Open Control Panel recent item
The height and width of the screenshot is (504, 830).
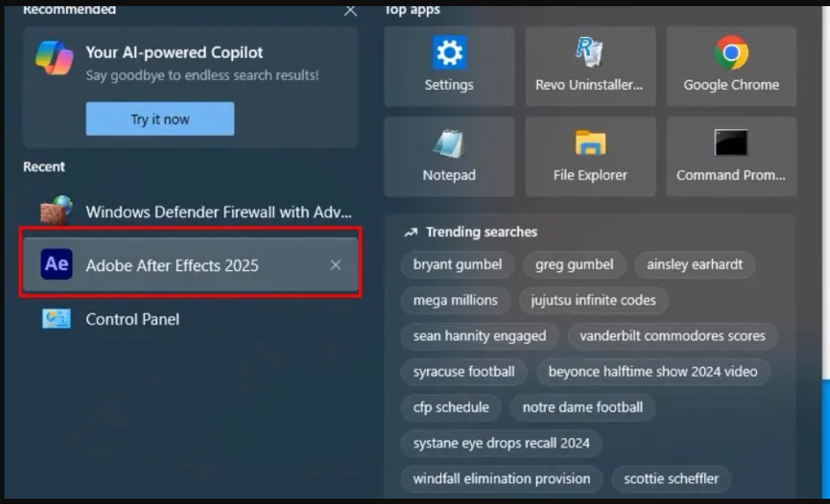coord(191,319)
